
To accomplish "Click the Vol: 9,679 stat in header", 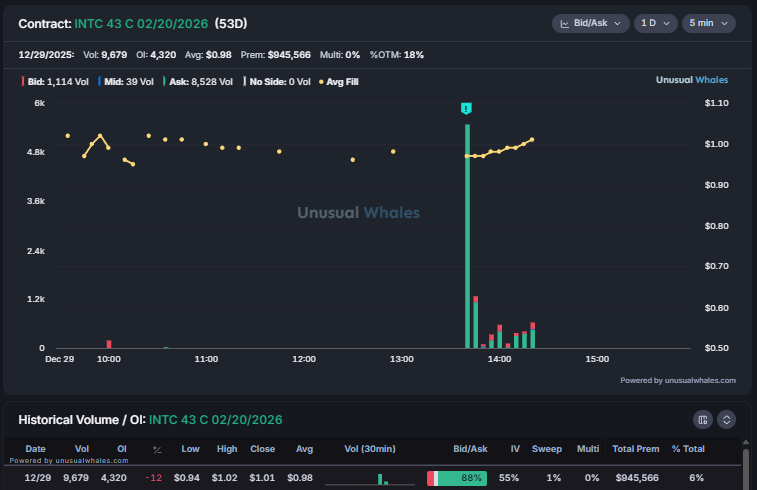I will tap(105, 55).
